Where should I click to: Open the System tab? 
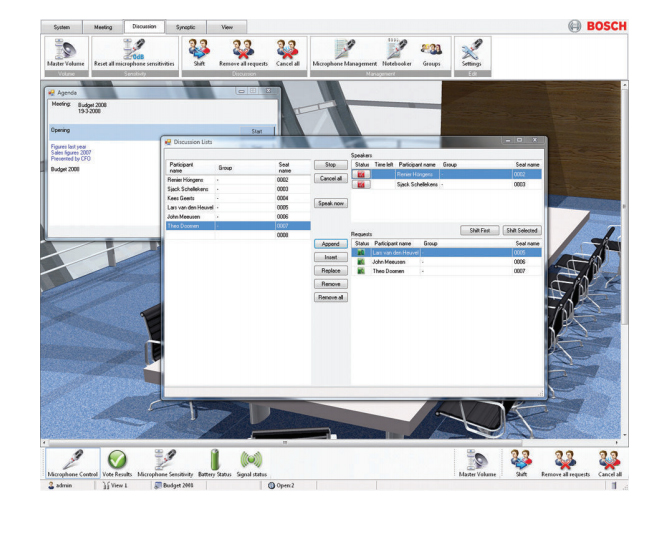pos(62,27)
